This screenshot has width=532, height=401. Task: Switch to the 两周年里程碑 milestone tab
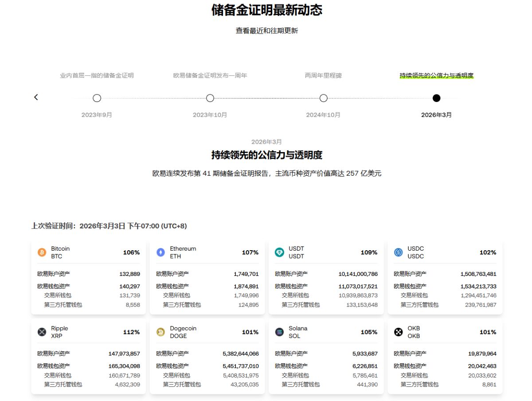click(324, 75)
